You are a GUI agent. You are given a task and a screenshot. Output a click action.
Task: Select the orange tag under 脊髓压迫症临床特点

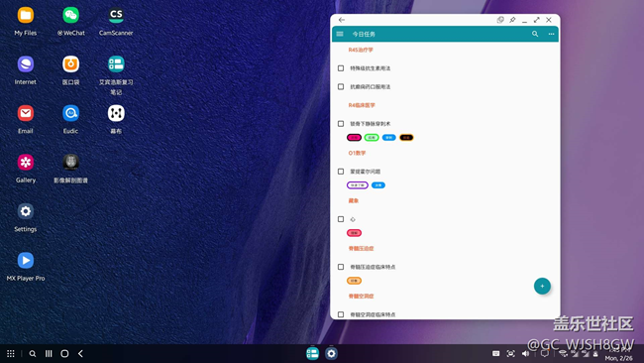pyautogui.click(x=354, y=281)
